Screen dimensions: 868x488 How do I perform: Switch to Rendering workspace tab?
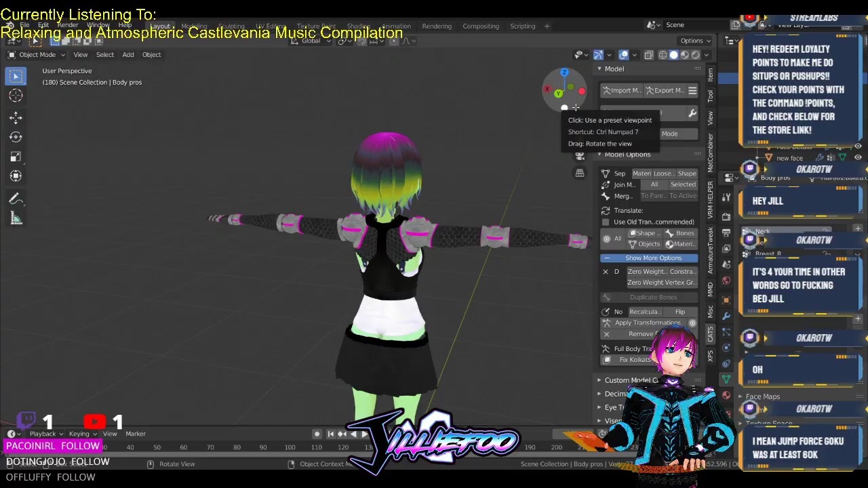click(437, 26)
